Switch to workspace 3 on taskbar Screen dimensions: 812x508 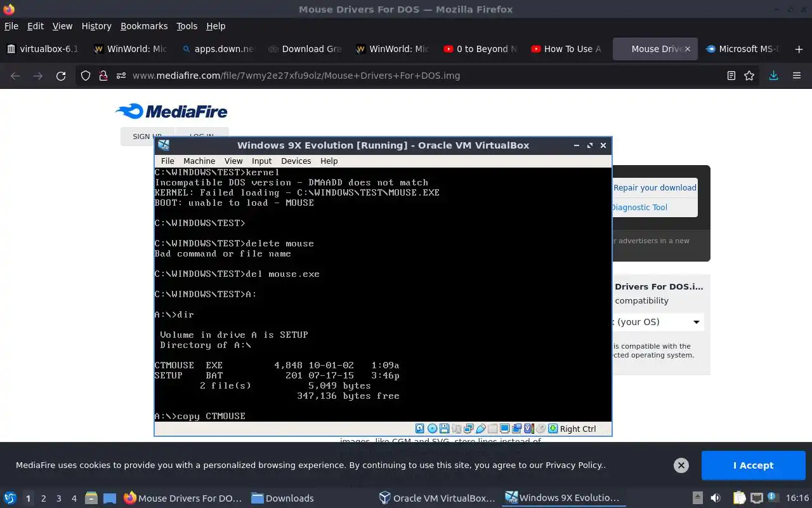(59, 498)
